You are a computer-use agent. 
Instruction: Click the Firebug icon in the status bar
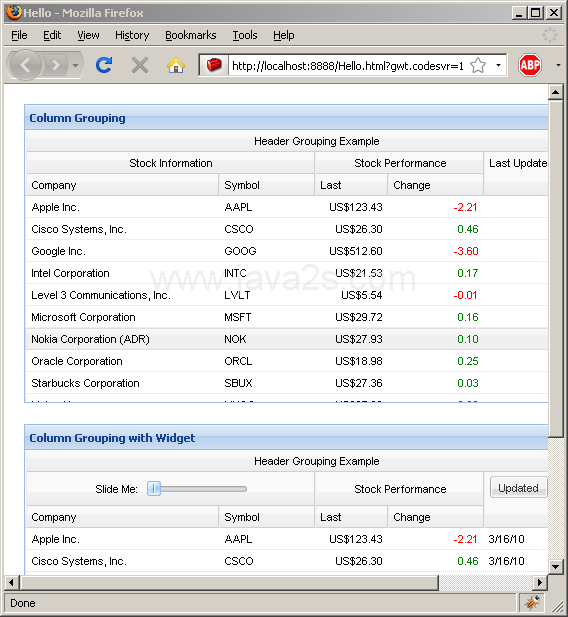click(x=531, y=602)
